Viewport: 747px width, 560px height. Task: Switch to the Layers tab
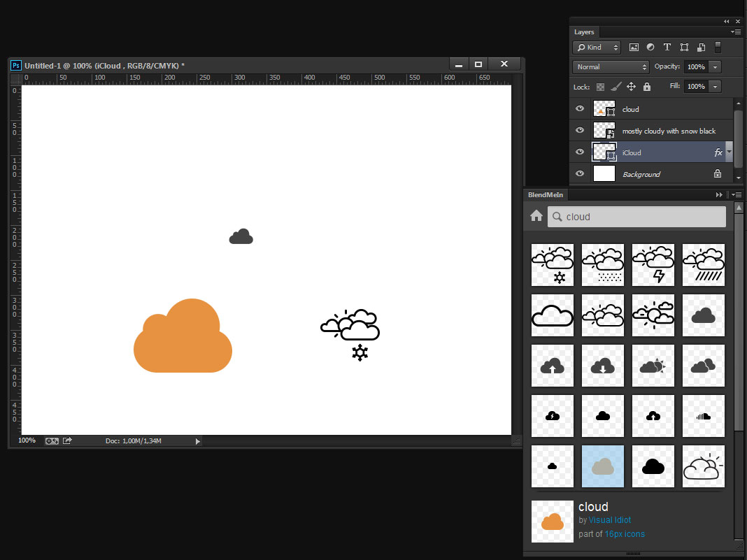tap(584, 31)
